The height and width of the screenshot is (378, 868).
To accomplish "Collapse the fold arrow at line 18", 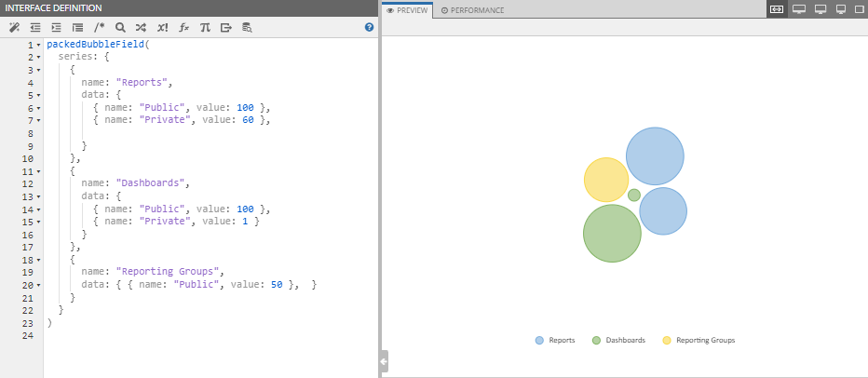I will point(38,260).
